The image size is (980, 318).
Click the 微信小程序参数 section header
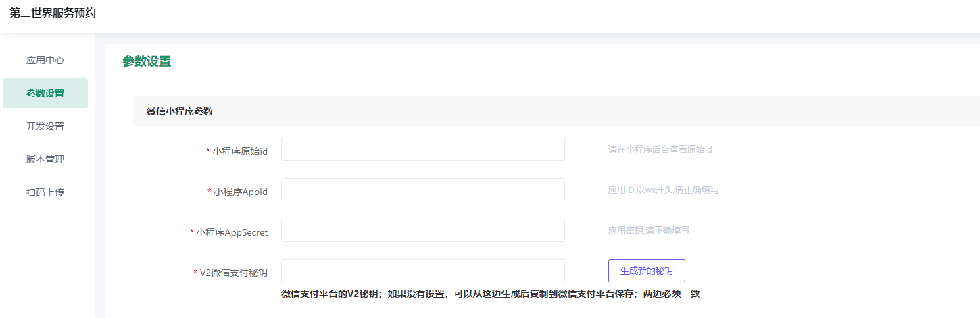[180, 111]
